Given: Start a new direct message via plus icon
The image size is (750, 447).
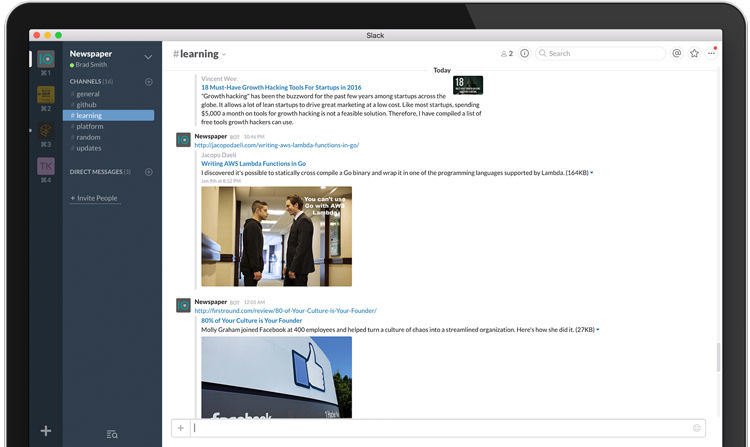Looking at the screenshot, I should pyautogui.click(x=149, y=172).
